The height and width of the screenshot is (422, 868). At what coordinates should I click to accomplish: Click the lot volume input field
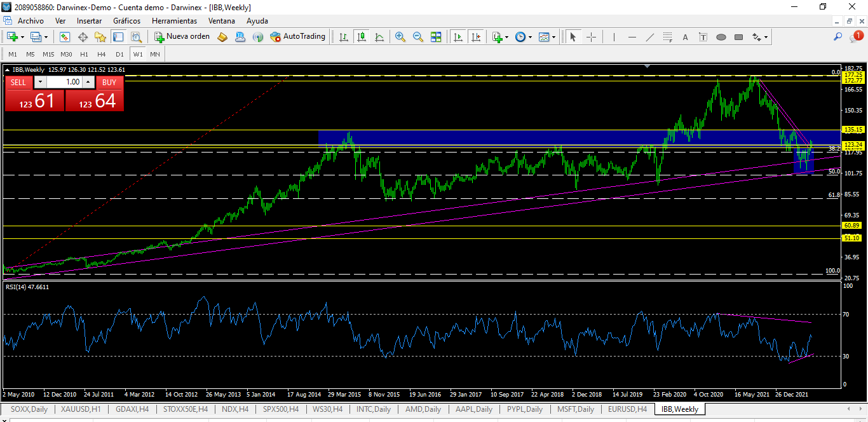pos(64,82)
